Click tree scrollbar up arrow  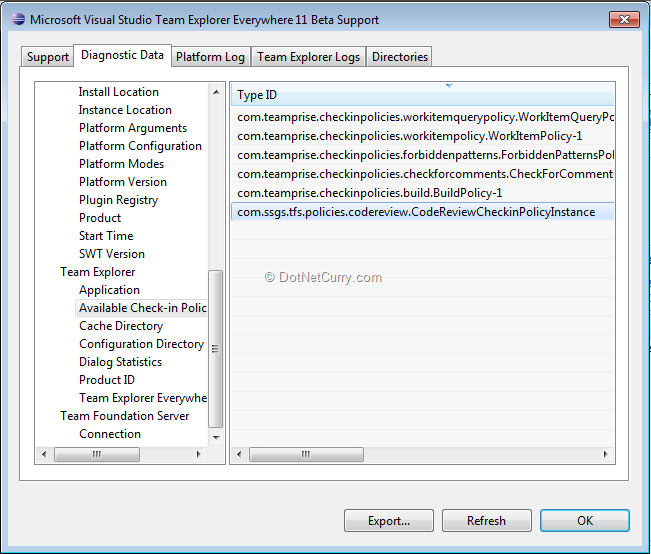216,92
